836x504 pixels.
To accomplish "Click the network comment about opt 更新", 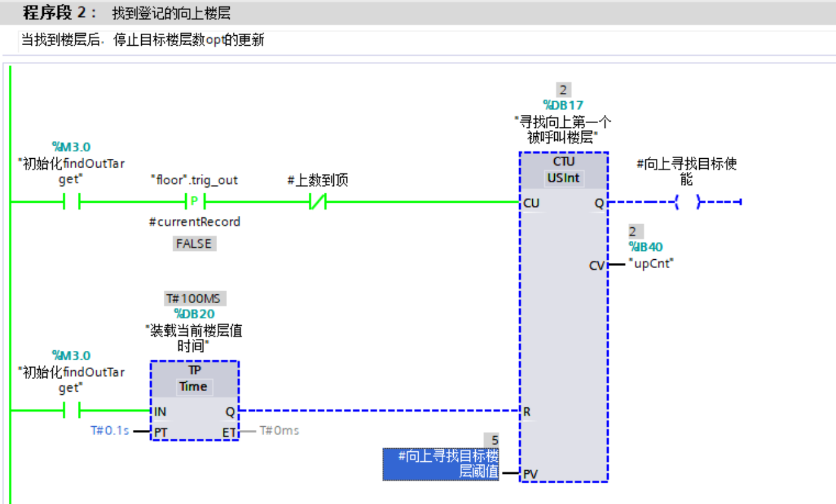I will (x=143, y=41).
